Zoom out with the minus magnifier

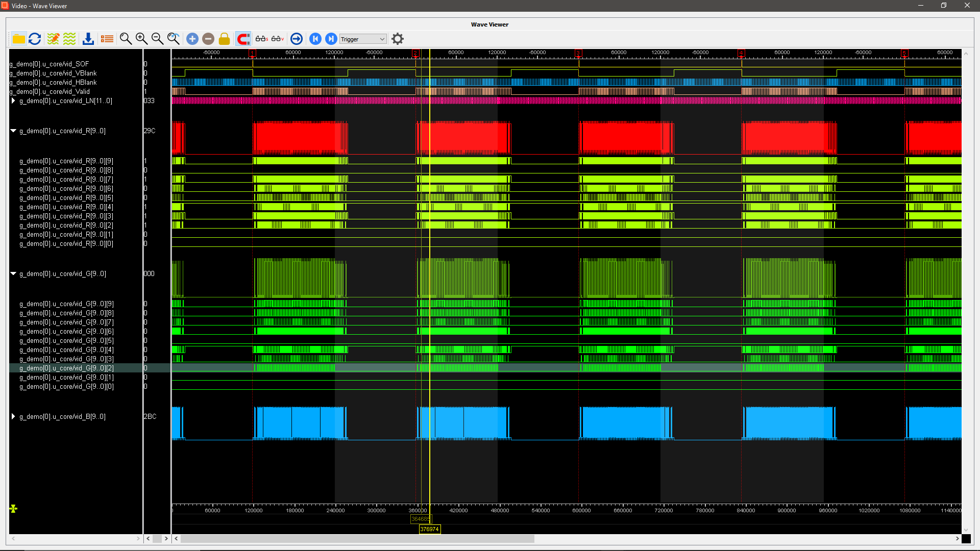pyautogui.click(x=157, y=39)
